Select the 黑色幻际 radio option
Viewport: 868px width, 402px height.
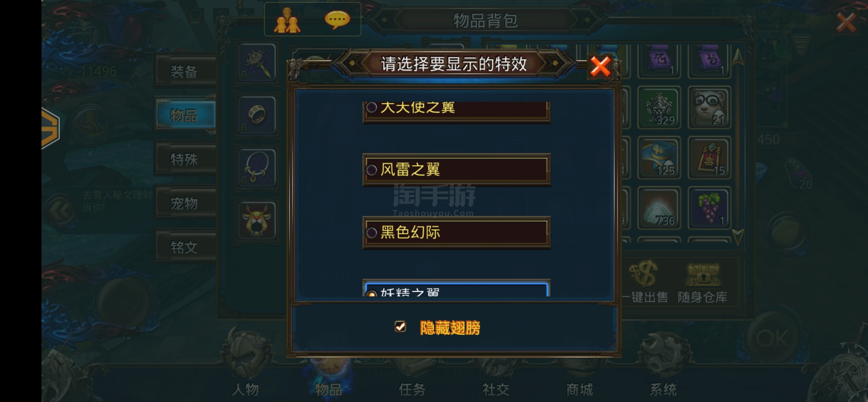pos(457,233)
